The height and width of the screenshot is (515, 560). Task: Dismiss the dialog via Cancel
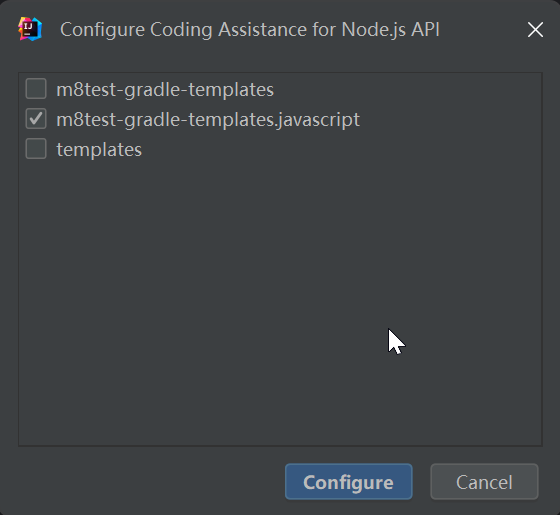484,481
